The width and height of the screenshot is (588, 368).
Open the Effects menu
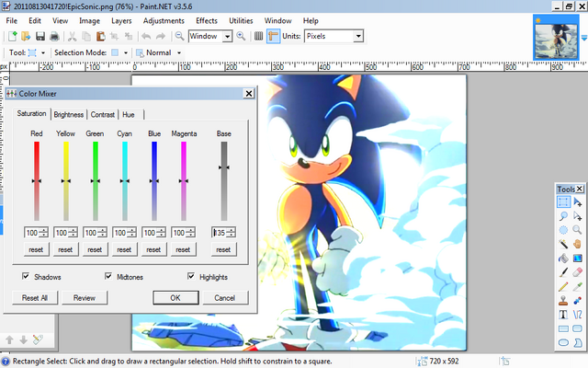pyautogui.click(x=207, y=20)
